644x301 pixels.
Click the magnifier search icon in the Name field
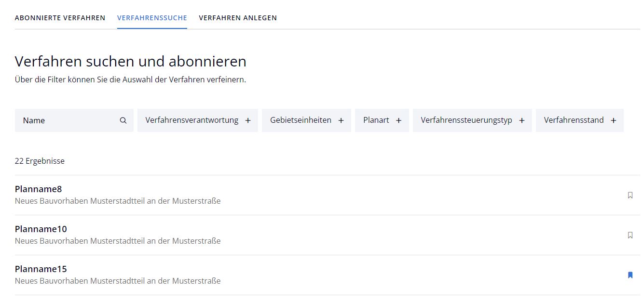[123, 120]
